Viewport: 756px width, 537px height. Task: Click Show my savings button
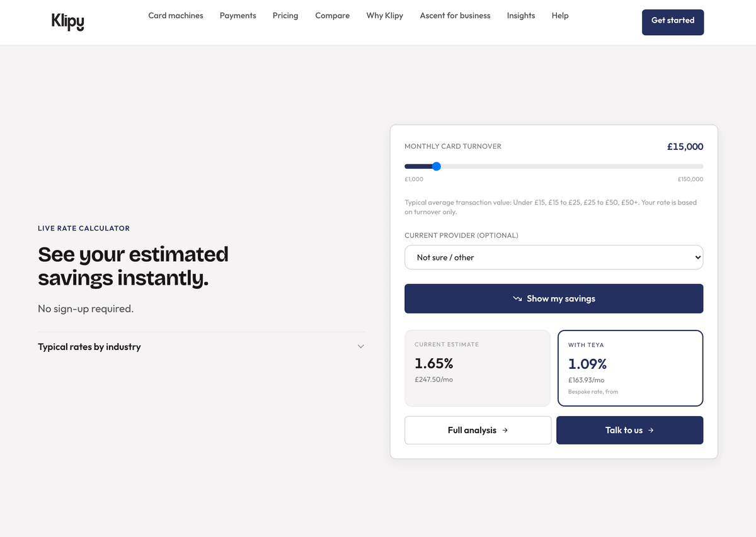tap(554, 298)
